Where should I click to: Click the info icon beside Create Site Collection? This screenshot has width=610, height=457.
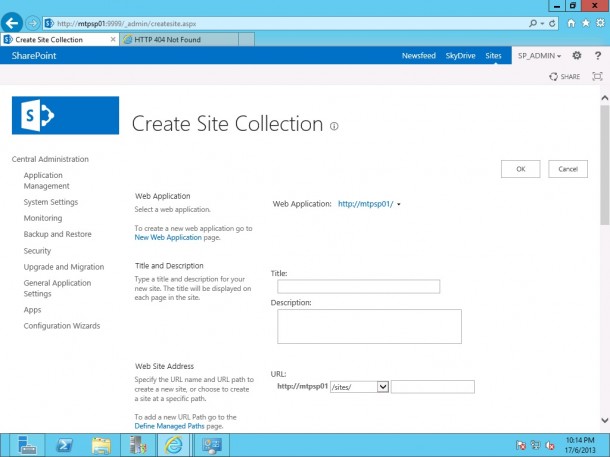tap(334, 126)
